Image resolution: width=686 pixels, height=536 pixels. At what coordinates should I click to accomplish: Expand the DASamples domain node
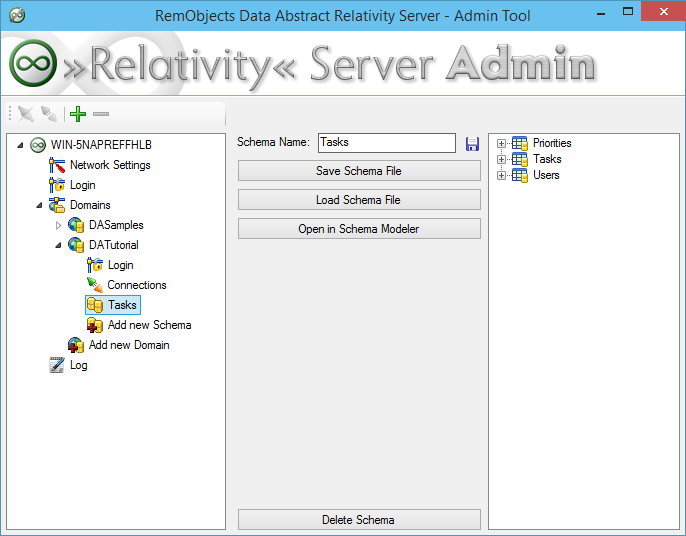[59, 225]
